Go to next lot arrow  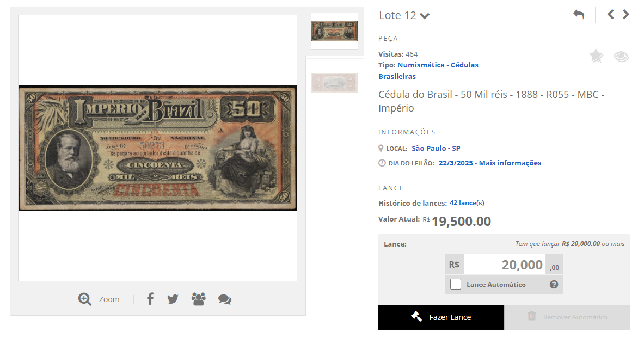click(x=625, y=15)
